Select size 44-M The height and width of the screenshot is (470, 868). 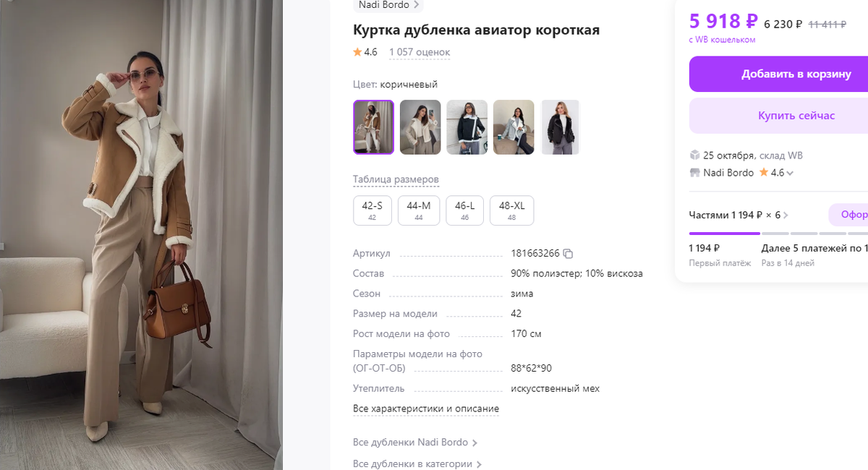419,210
